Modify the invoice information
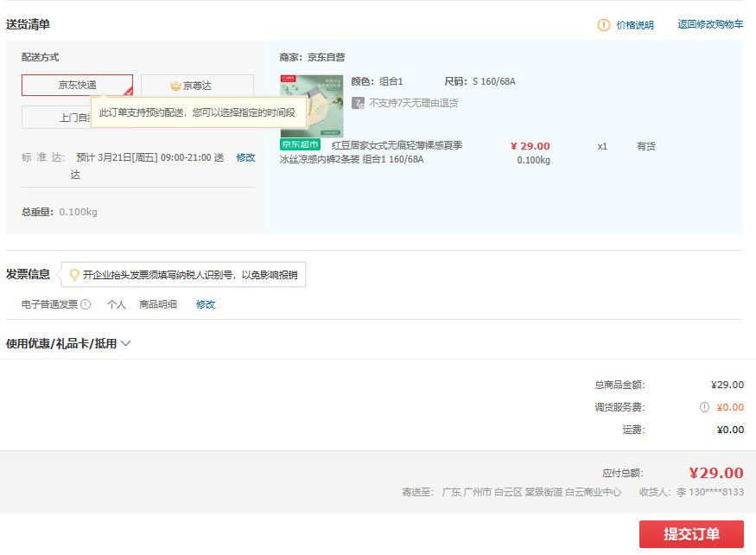Screen dimensions: 756x555 206,304
